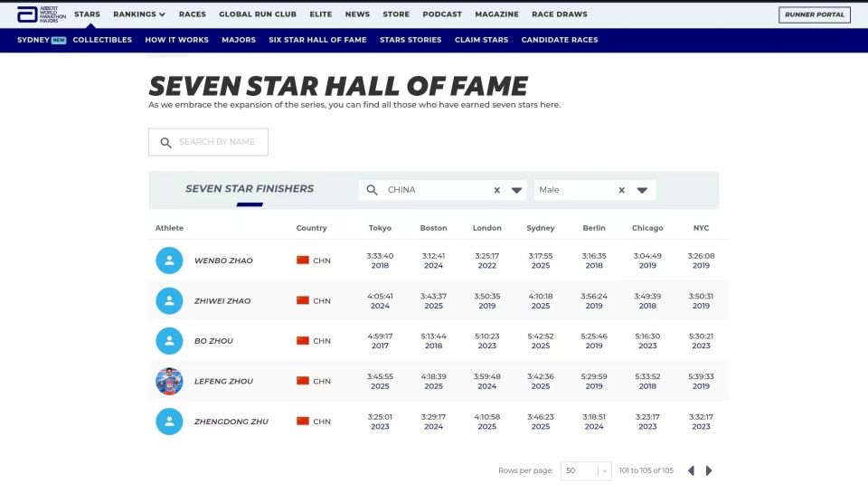This screenshot has width=868, height=503.
Task: Click Bo Zhou's Sydney time 5:42:52
Action: (541, 337)
